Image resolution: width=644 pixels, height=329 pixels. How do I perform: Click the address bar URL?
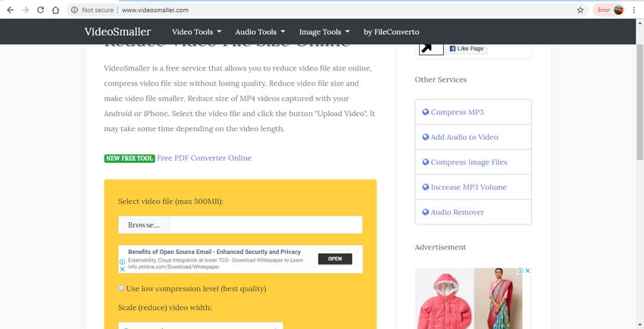(x=155, y=11)
